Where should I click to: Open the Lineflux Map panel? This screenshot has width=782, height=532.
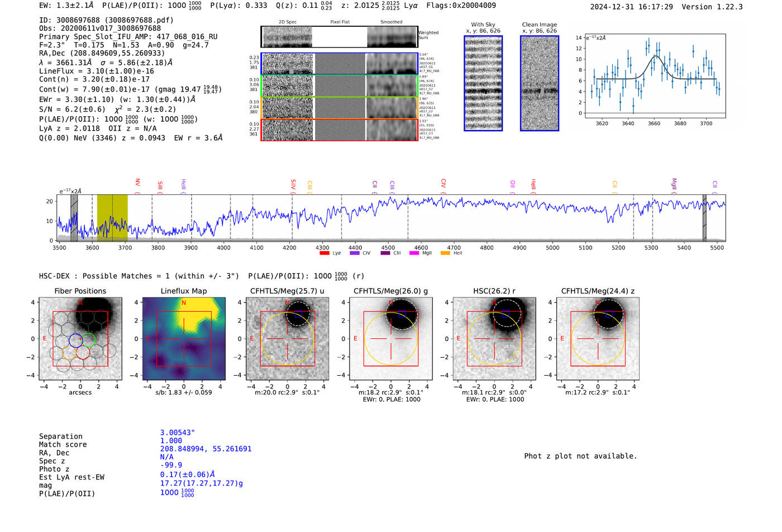(x=184, y=339)
